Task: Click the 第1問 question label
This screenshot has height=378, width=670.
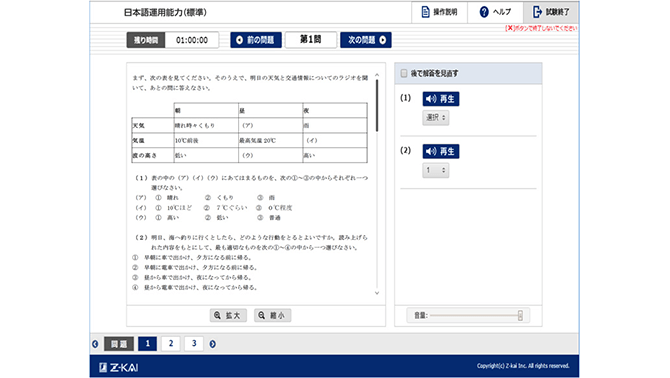Action: click(311, 40)
